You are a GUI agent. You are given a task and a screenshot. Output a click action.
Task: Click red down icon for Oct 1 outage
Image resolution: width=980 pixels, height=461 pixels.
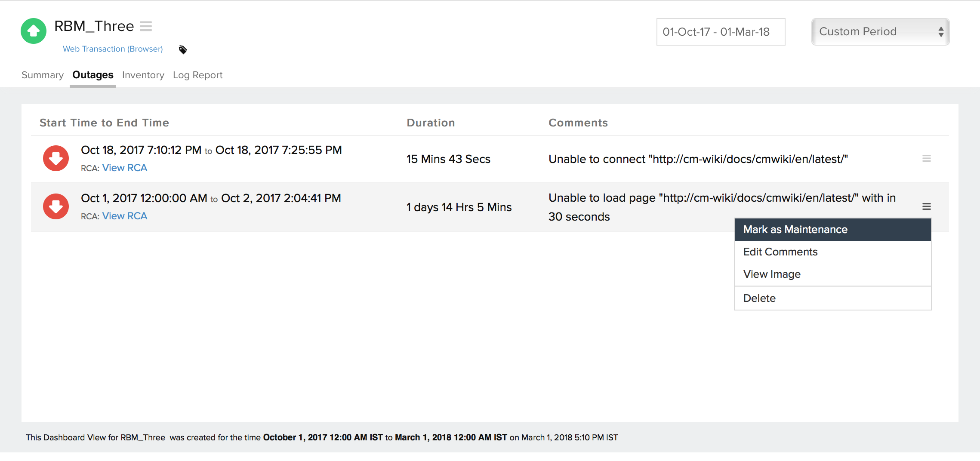(x=56, y=206)
